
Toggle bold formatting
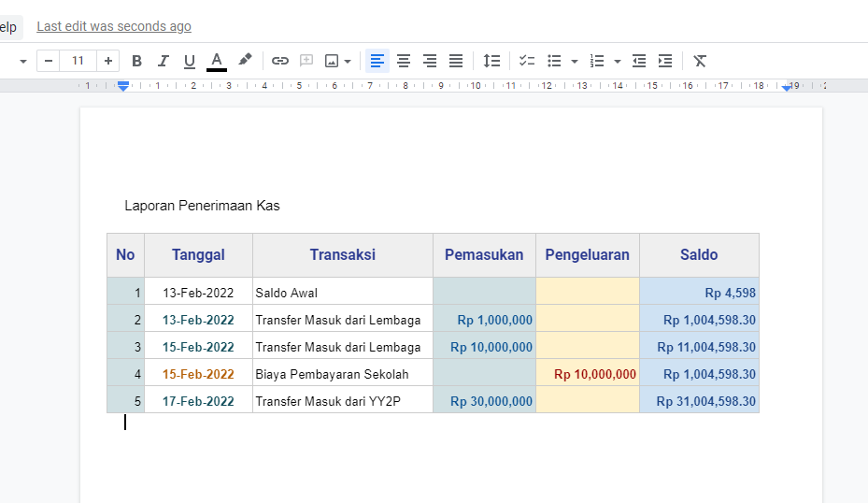[136, 61]
